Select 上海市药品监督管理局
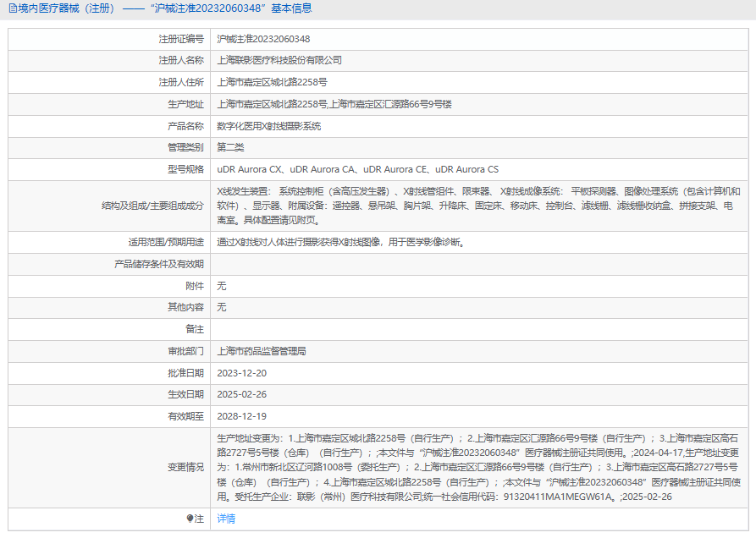Screen dimensions: 756x538 pyautogui.click(x=262, y=351)
